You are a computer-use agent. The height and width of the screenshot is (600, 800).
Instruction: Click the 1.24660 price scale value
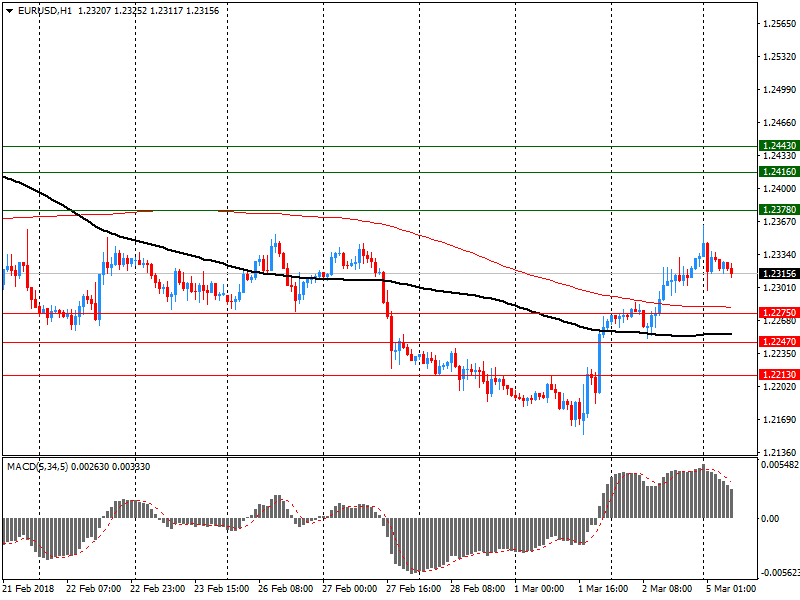pos(779,122)
